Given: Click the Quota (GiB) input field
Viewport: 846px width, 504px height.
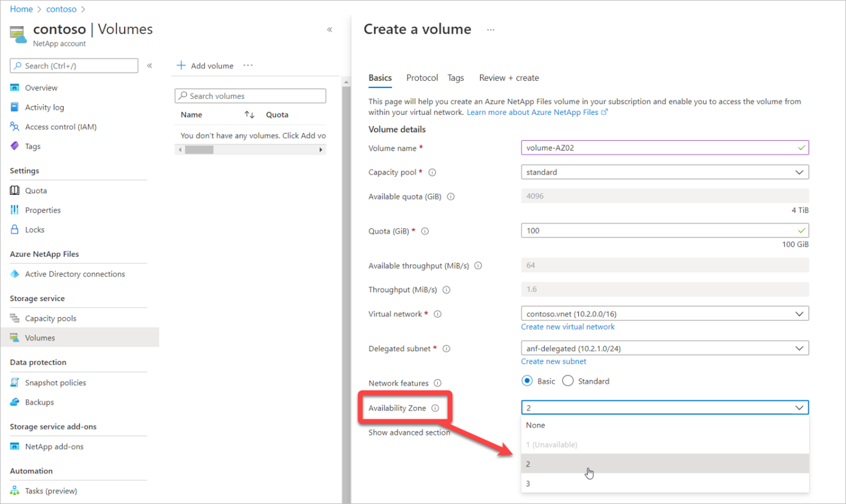Looking at the screenshot, I should coord(665,231).
